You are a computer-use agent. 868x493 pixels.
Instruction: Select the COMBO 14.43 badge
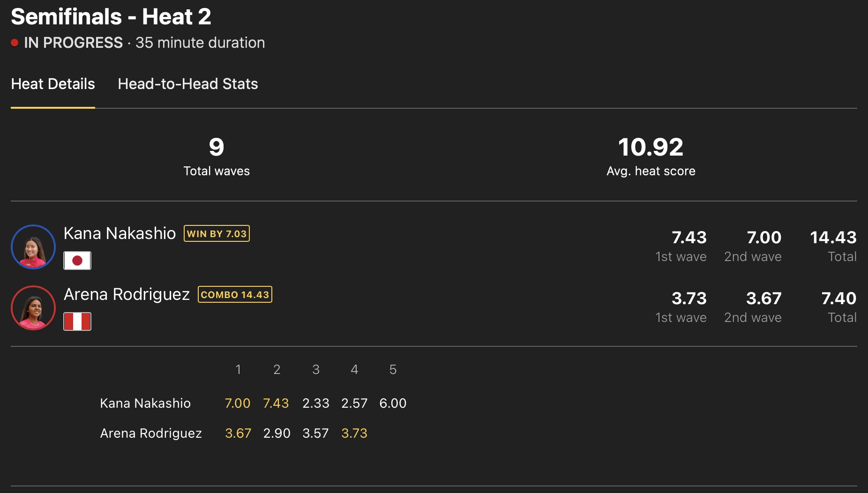pyautogui.click(x=235, y=294)
